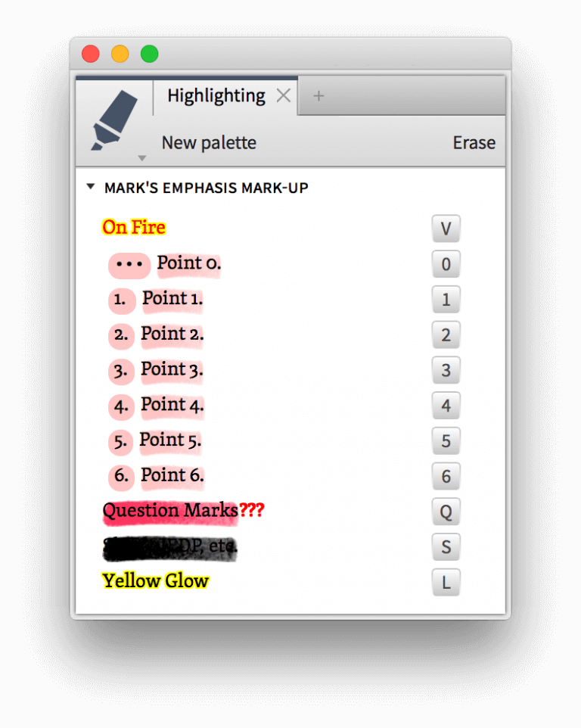Click the 0 shortcut badge next to Point 0
Viewport: 581px width, 728px height.
point(446,263)
